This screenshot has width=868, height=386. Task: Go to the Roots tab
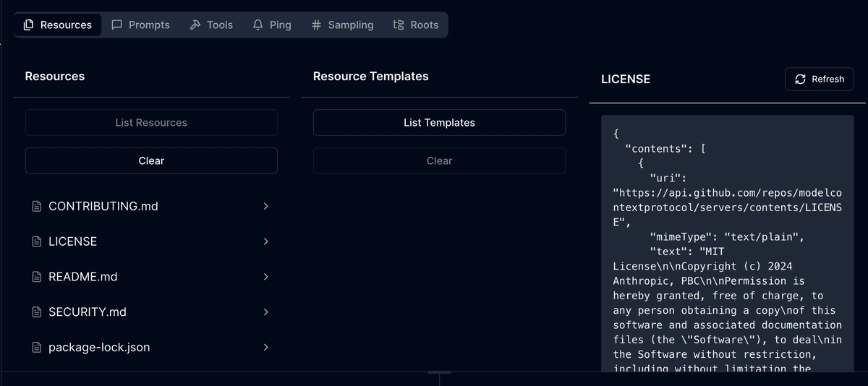point(416,25)
